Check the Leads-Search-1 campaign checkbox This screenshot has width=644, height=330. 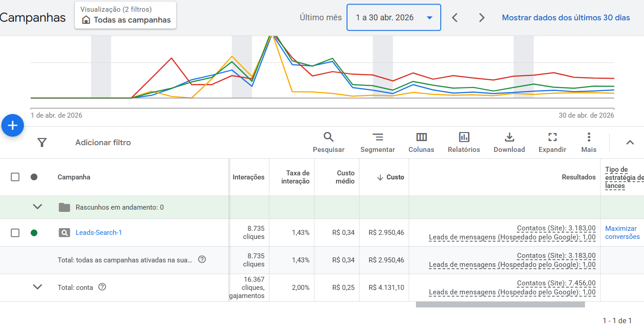pyautogui.click(x=15, y=233)
